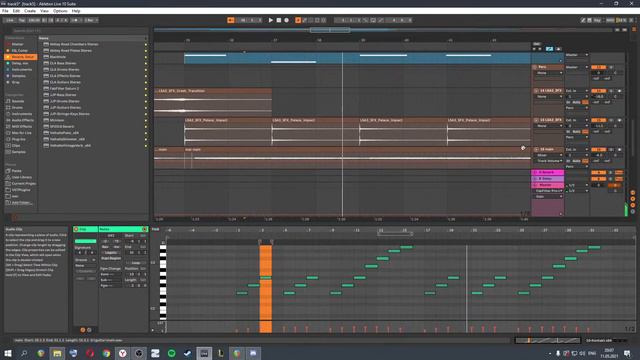Viewport: 640px width, 360px height.
Task: Open Ext. In input dropdown of 14 UAA3_SFX
Action: point(576,91)
